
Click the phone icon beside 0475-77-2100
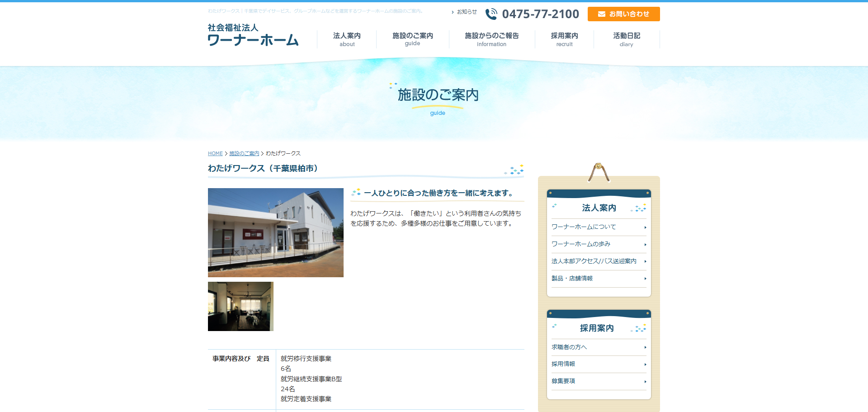(x=491, y=14)
